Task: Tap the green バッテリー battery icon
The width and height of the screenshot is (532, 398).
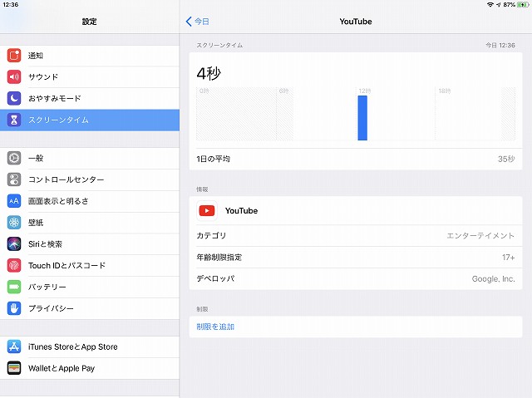Action: pos(14,287)
